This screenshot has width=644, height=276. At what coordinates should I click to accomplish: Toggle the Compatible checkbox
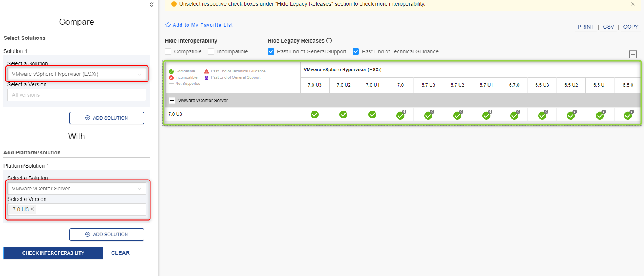tap(168, 51)
